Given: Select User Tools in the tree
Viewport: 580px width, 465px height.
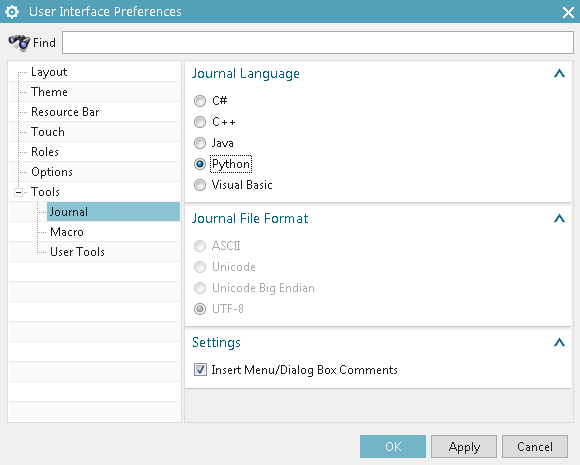Looking at the screenshot, I should pos(77,252).
